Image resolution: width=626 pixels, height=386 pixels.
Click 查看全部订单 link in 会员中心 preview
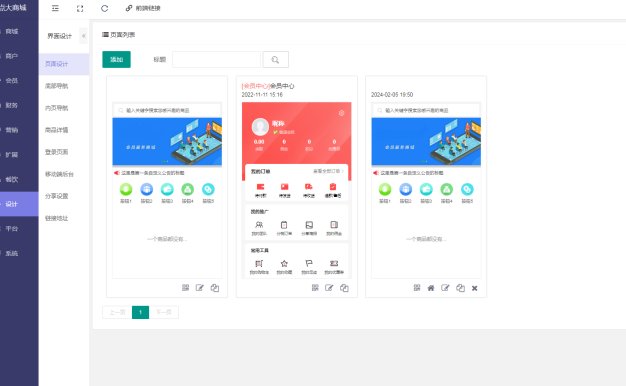(x=328, y=171)
